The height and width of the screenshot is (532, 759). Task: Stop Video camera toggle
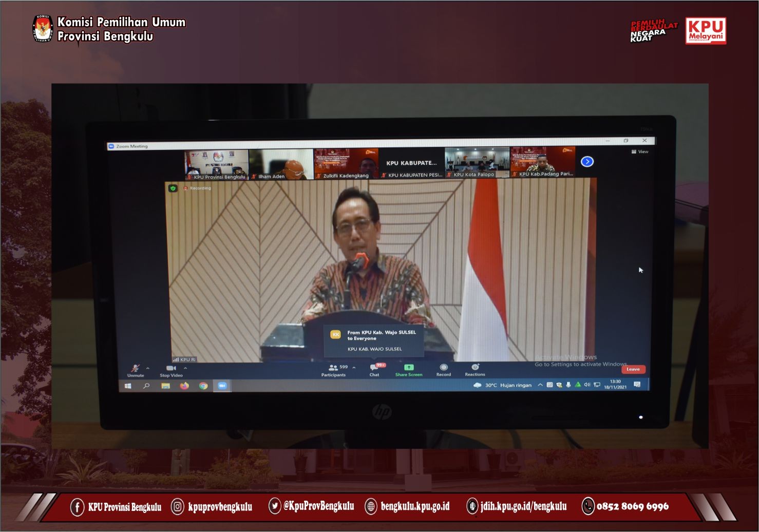pyautogui.click(x=171, y=369)
